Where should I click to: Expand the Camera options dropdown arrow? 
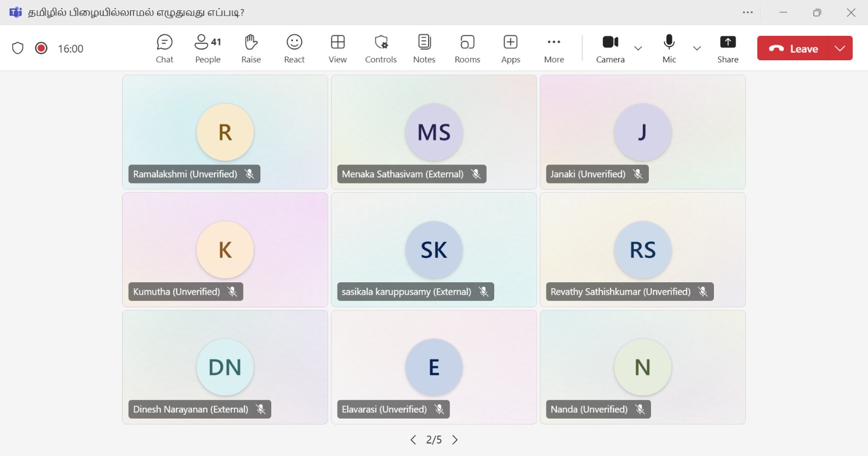pyautogui.click(x=639, y=48)
